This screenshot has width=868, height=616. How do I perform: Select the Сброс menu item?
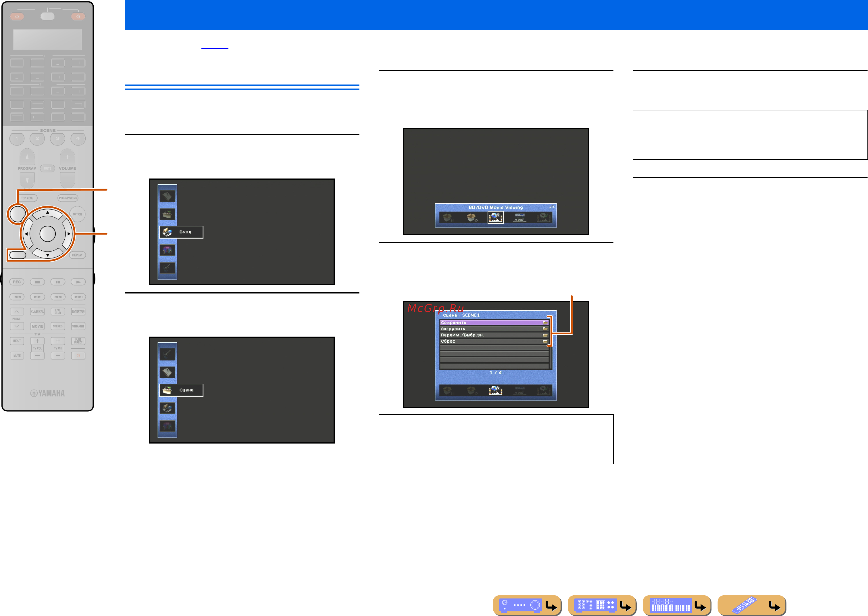click(x=494, y=341)
